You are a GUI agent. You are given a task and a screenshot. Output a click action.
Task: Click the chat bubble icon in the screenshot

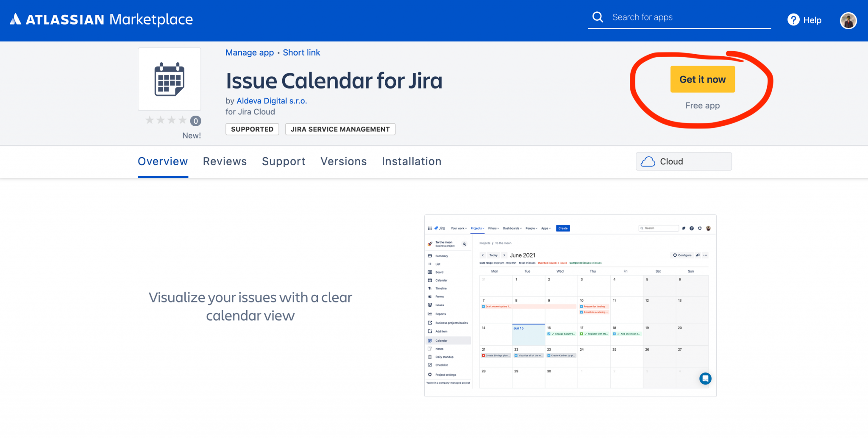pos(705,378)
